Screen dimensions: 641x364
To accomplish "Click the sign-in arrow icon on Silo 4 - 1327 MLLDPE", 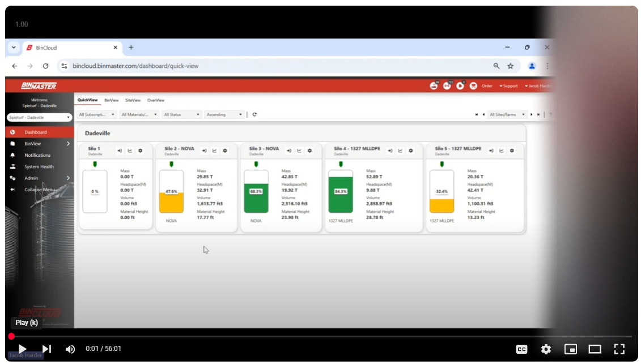I will (x=390, y=151).
